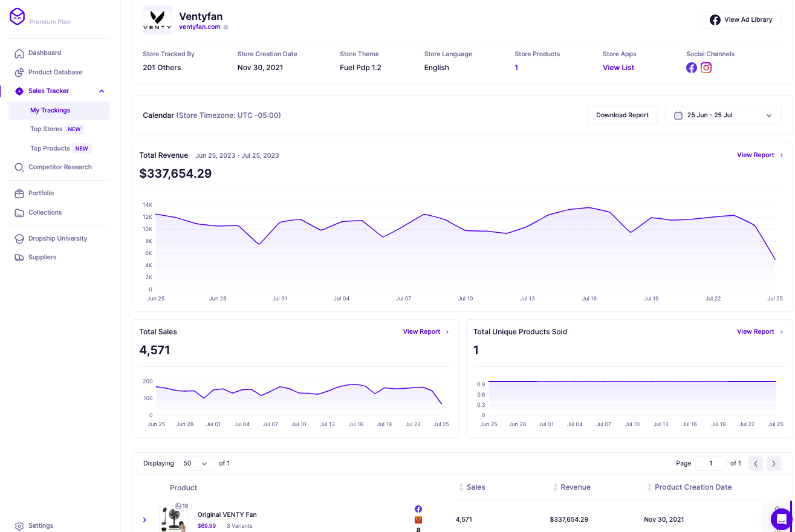The height and width of the screenshot is (532, 795).
Task: Open the Dashboard from the sidebar
Action: (45, 53)
